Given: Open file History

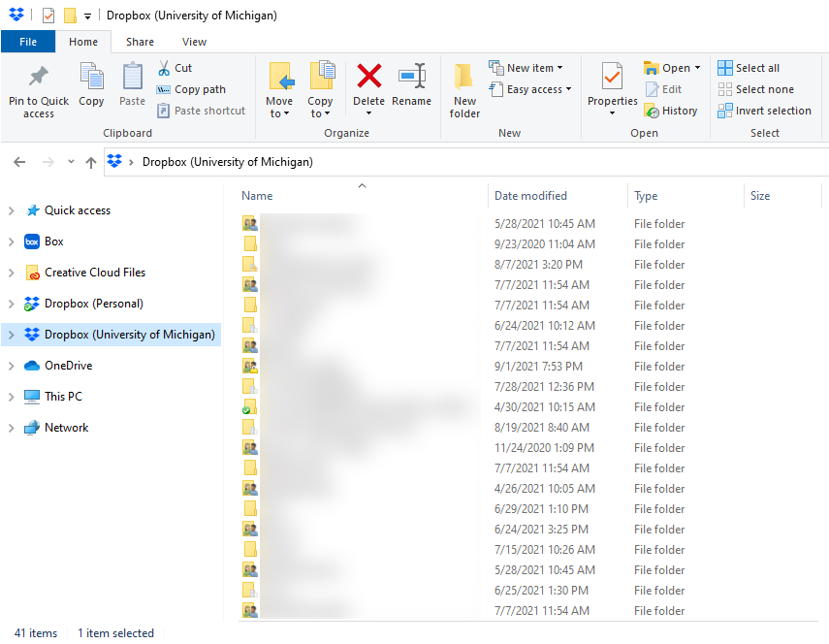Looking at the screenshot, I should tap(671, 111).
